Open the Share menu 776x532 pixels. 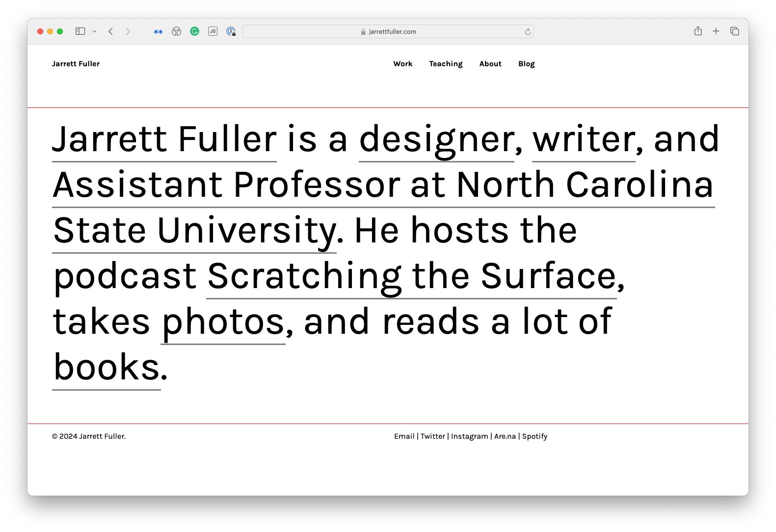coord(698,31)
